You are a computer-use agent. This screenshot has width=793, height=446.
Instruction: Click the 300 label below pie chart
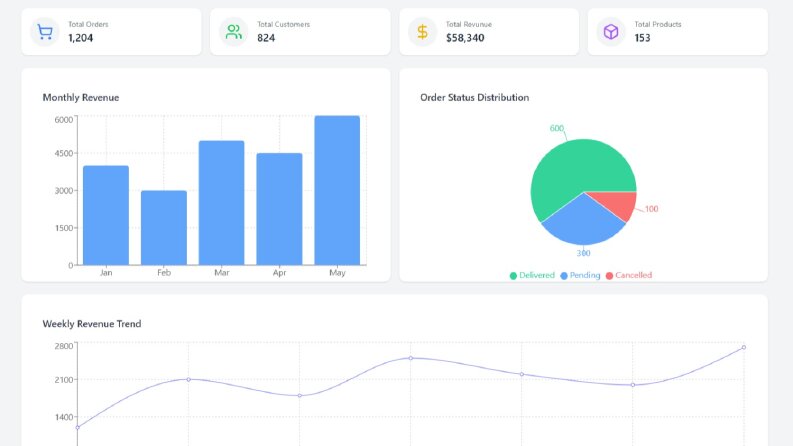583,253
